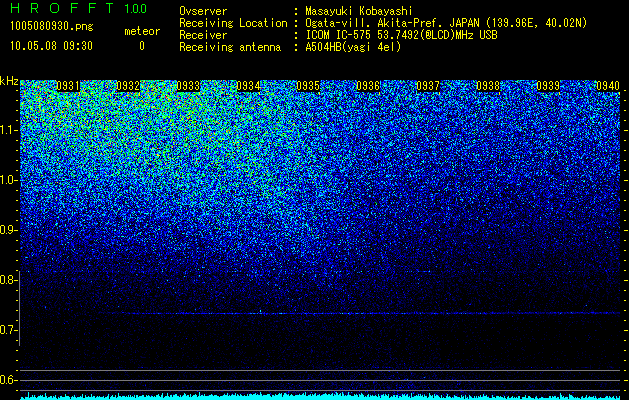Click the 1.0 kHz axis label
The image size is (629, 400).
[7, 180]
